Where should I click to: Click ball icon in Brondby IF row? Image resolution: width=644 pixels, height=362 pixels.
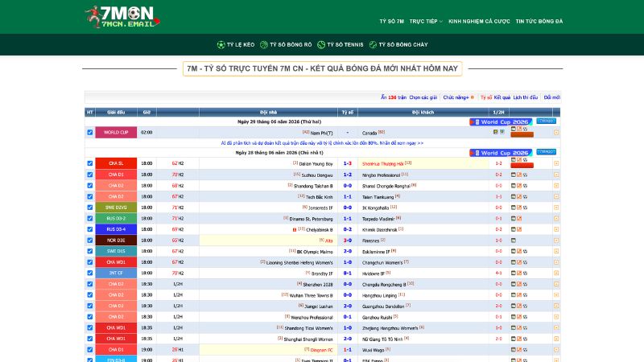pos(525,273)
